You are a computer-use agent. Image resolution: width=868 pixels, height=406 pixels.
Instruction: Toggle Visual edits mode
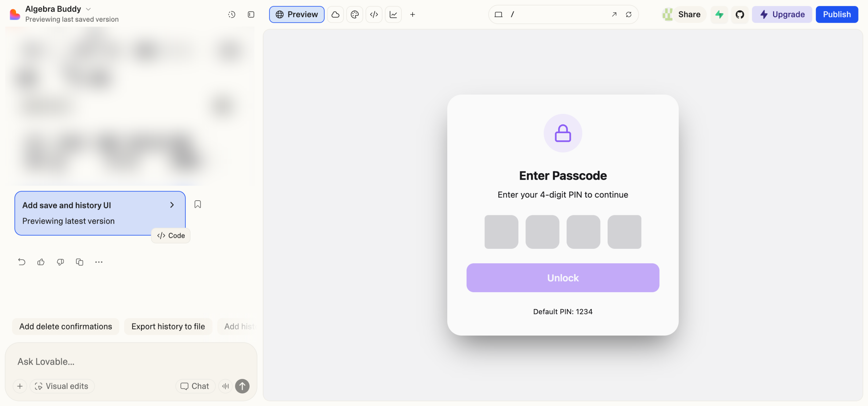(62, 386)
